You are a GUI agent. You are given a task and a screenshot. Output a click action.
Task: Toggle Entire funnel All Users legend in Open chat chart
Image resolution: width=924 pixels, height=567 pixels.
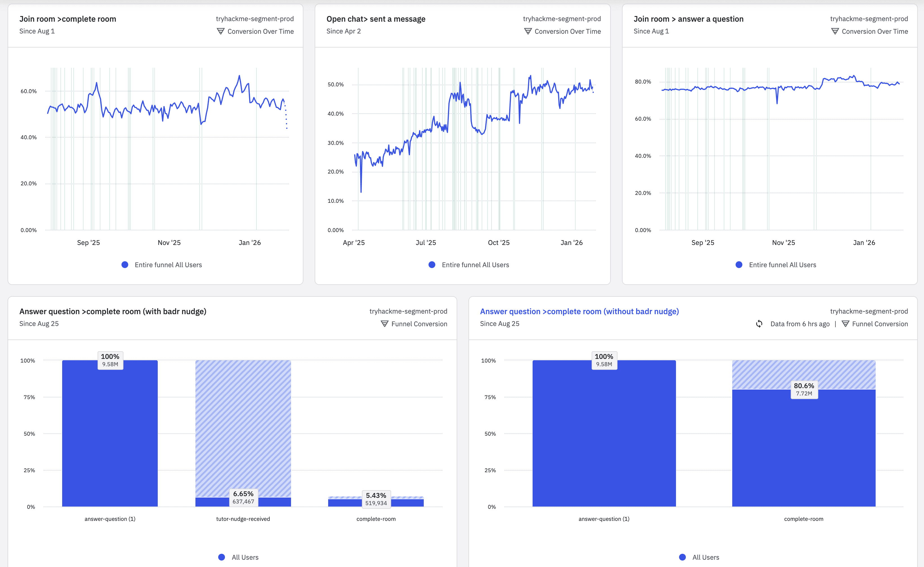(x=475, y=265)
